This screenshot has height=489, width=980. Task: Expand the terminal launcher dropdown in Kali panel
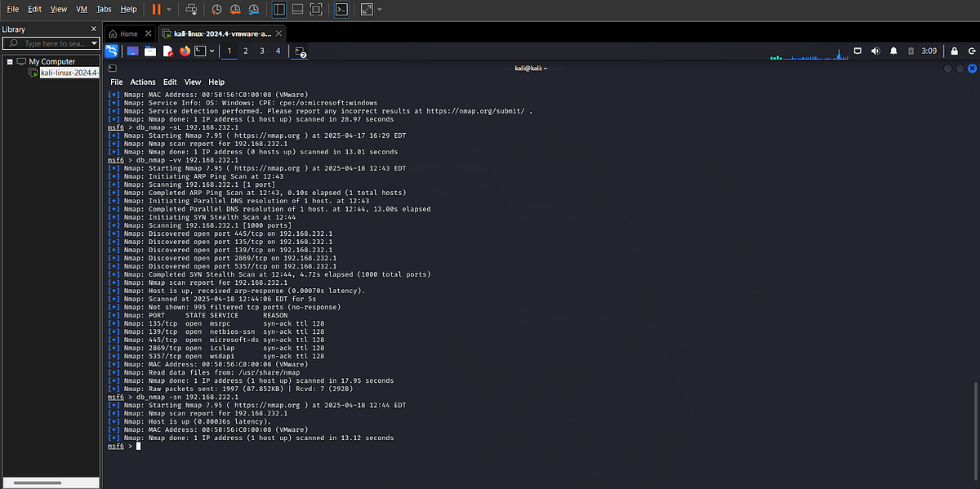coord(212,51)
